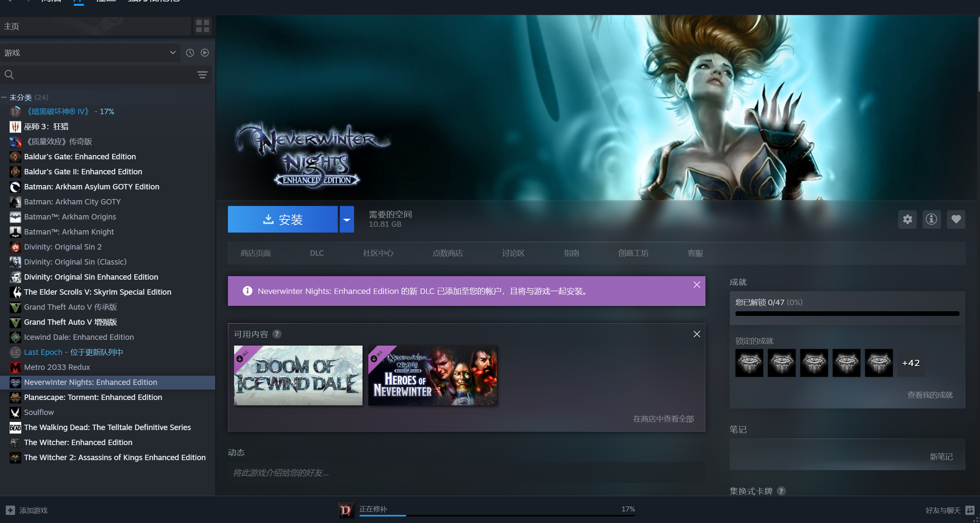Open install options dropdown arrow
980x523 pixels.
tap(347, 219)
